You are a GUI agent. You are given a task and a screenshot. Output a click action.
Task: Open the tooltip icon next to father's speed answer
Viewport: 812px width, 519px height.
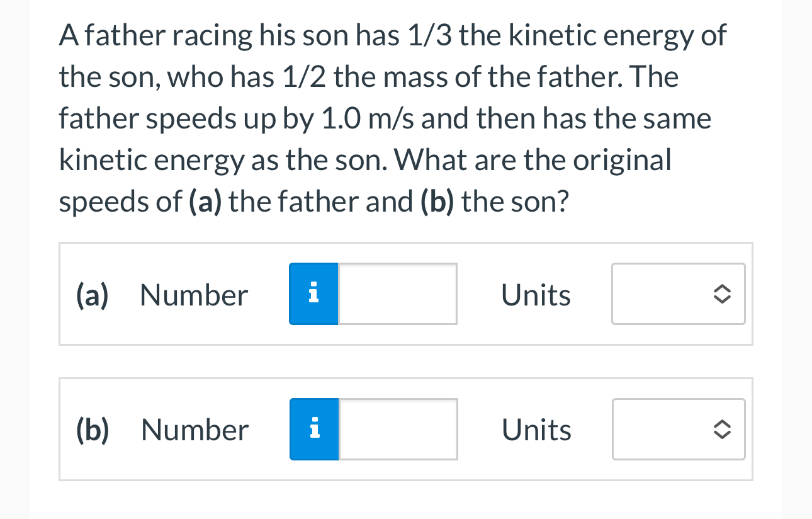(313, 294)
